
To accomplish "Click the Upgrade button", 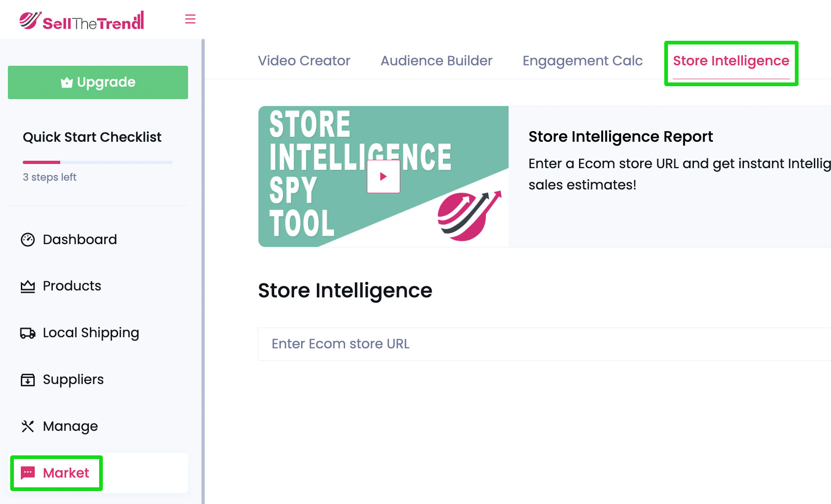I will pos(98,82).
